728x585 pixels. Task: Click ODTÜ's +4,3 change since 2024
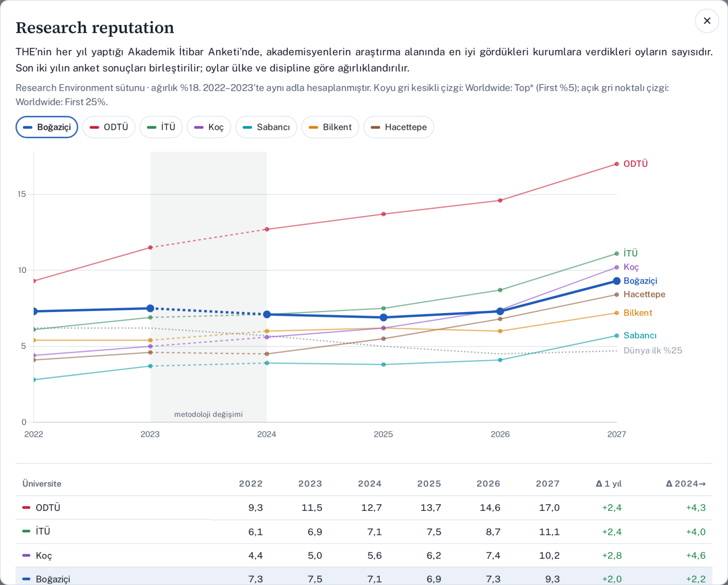[696, 507]
